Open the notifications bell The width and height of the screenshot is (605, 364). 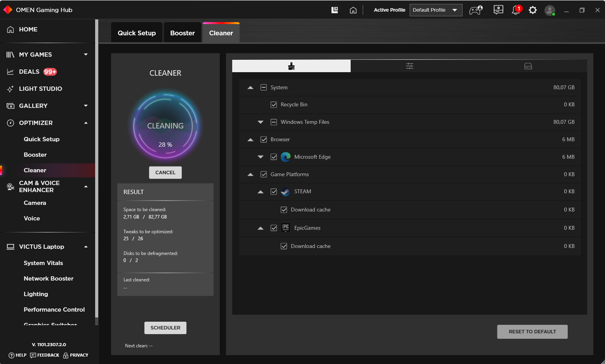[516, 10]
